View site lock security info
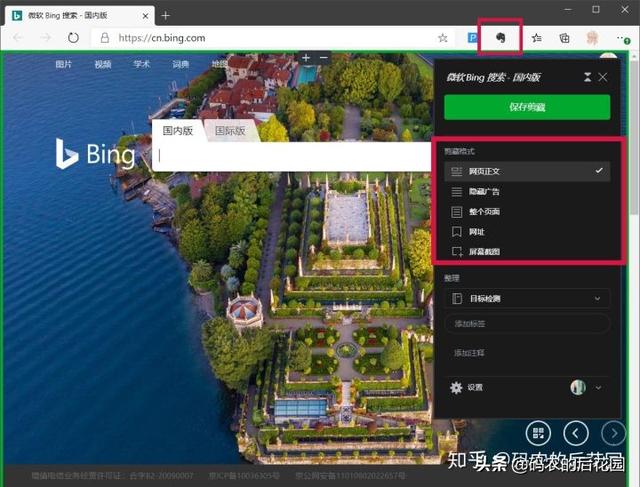The height and width of the screenshot is (487, 640). click(105, 38)
